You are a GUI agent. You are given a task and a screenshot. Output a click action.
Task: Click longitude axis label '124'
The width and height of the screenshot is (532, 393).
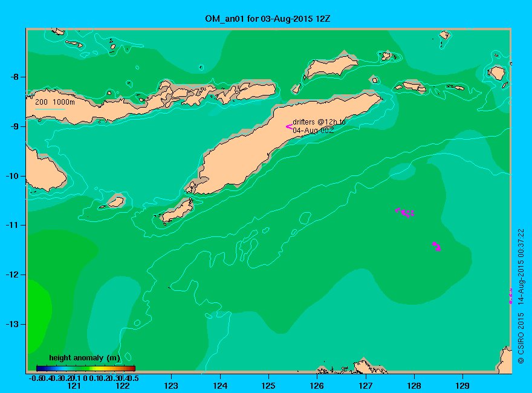220,386
